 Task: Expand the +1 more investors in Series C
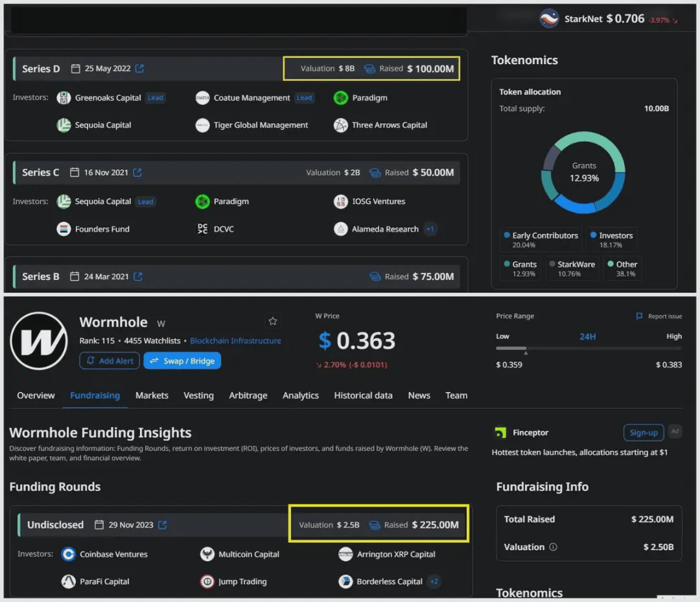tap(430, 229)
